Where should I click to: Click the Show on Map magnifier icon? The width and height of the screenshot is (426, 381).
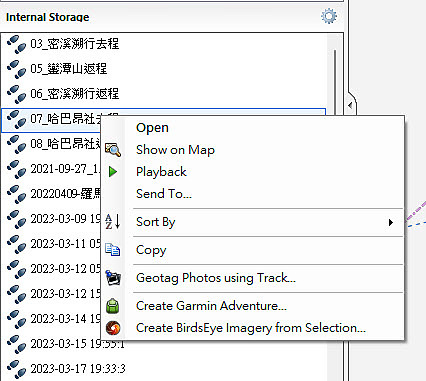(x=113, y=150)
